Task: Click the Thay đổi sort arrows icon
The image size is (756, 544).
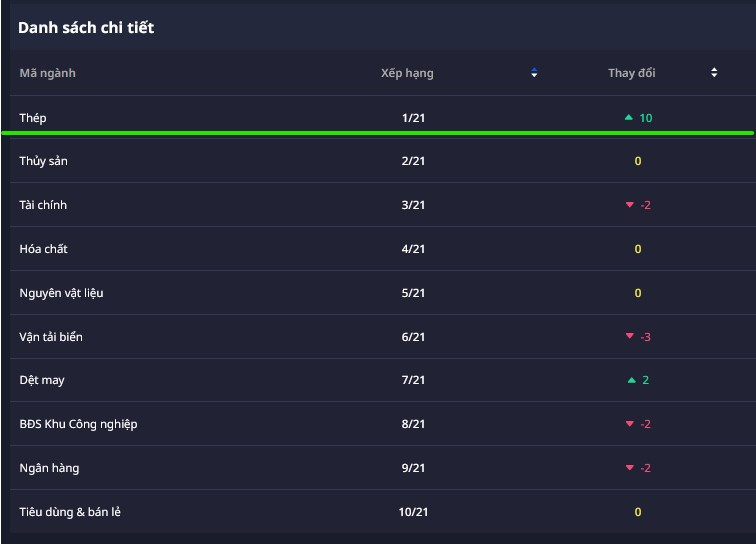Action: point(714,73)
